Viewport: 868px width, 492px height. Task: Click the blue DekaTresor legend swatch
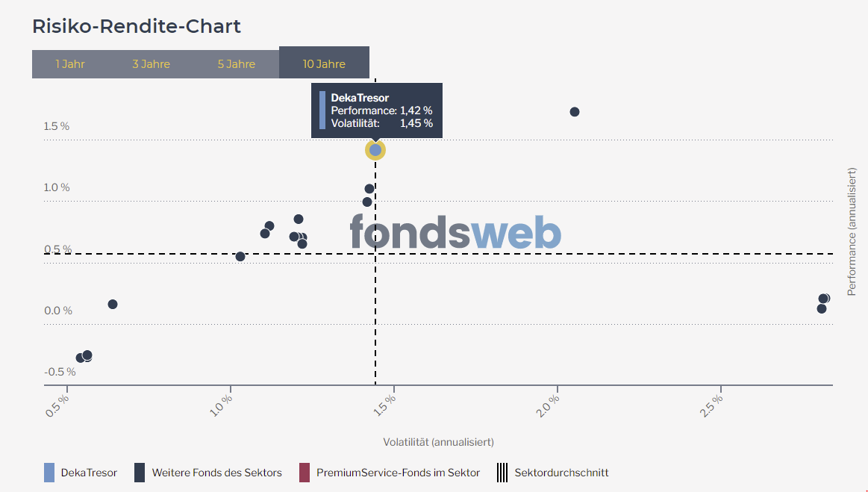click(49, 473)
